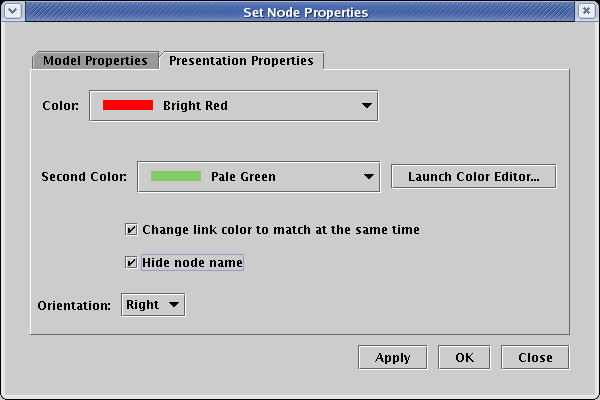Switch to the Model Properties tab
This screenshot has width=600, height=400.
click(x=95, y=60)
